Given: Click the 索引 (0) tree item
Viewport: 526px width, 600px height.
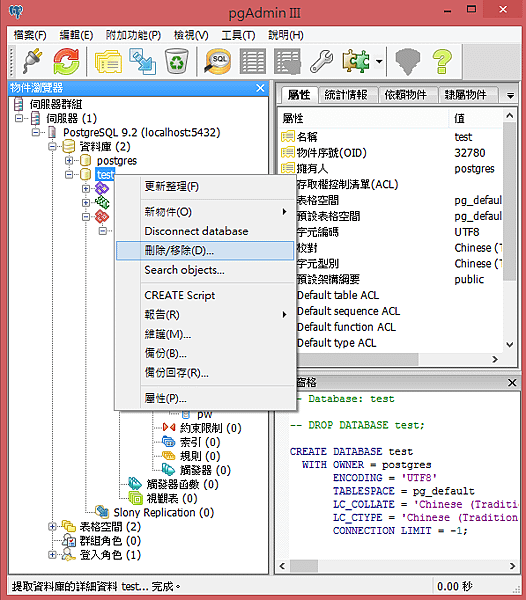Looking at the screenshot, I should click(200, 442).
